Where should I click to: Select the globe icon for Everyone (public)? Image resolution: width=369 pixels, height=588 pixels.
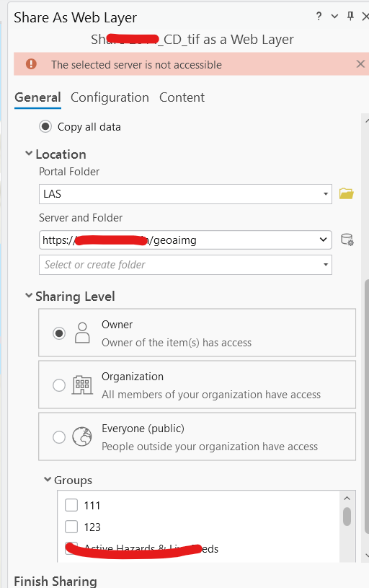[82, 437]
